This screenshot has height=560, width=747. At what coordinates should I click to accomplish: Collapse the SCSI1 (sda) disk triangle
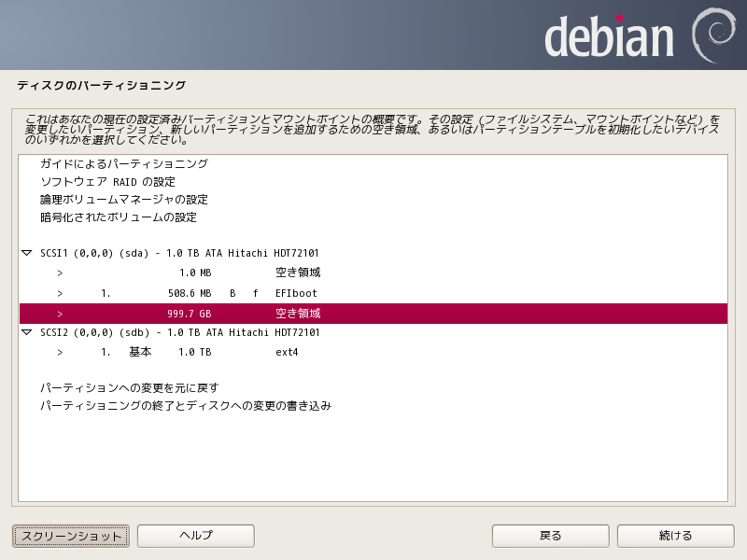[26, 253]
